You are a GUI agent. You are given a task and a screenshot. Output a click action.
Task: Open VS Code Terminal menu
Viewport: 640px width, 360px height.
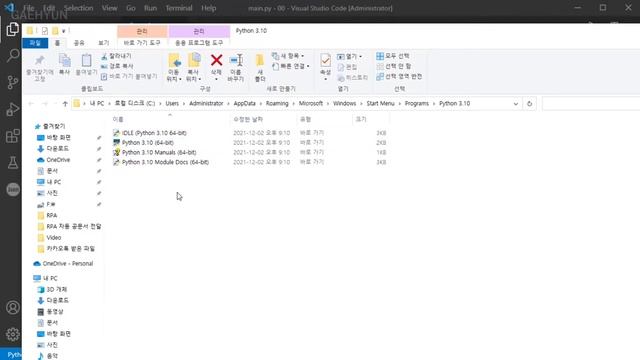(x=178, y=8)
